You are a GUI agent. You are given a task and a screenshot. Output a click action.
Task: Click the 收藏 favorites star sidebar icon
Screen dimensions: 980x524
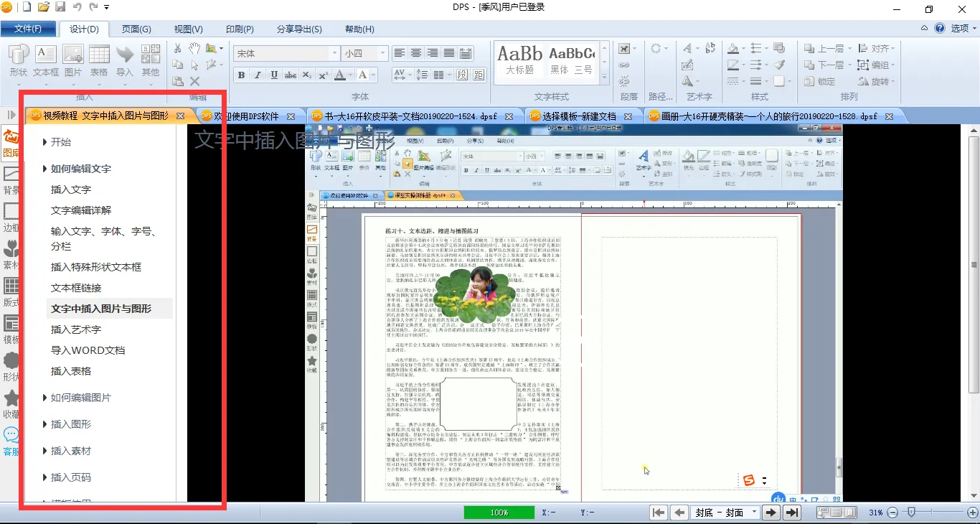pos(11,402)
